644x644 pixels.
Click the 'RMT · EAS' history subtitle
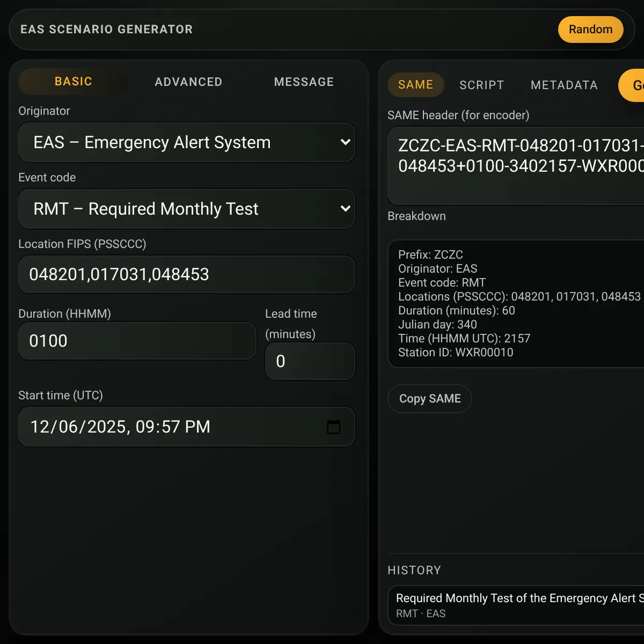(421, 614)
